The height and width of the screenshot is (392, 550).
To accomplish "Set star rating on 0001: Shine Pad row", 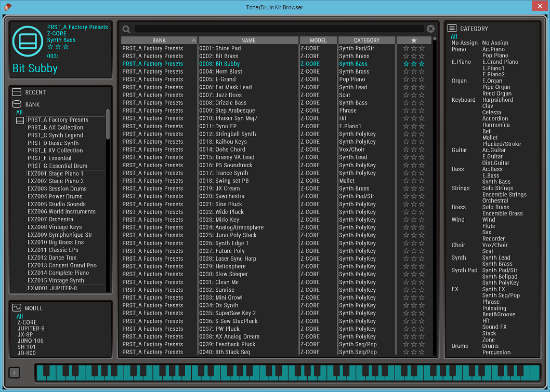I will coord(414,48).
